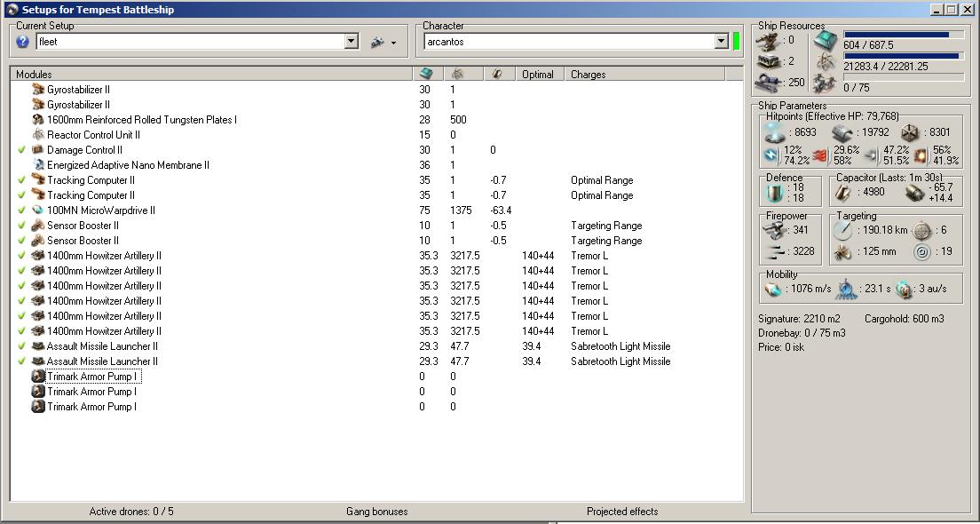Click the powergrid column header icon

[457, 74]
